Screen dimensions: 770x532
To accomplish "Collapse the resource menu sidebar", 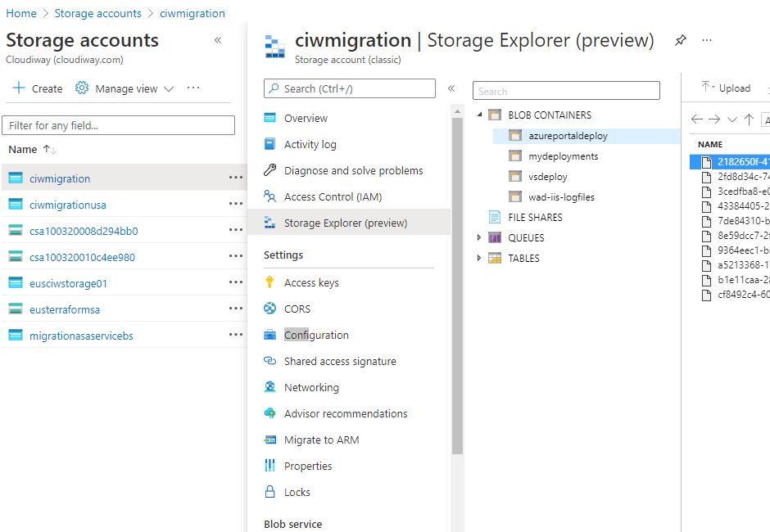I will [x=451, y=88].
